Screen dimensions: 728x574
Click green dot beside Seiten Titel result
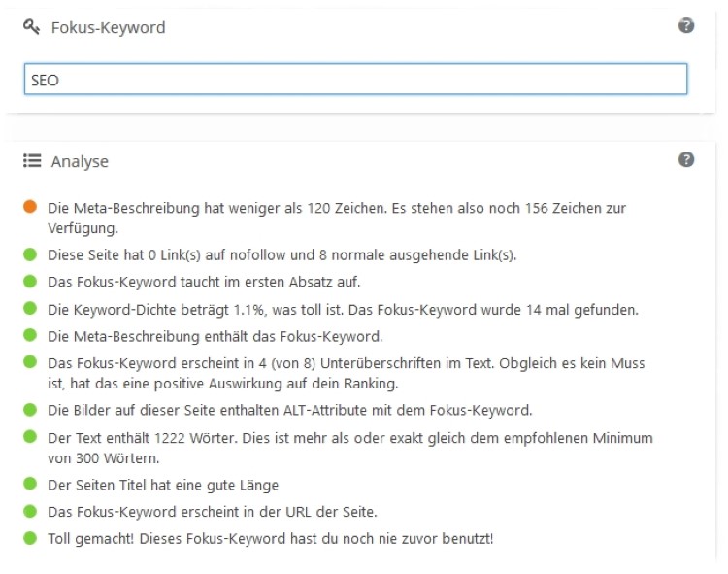(30, 485)
